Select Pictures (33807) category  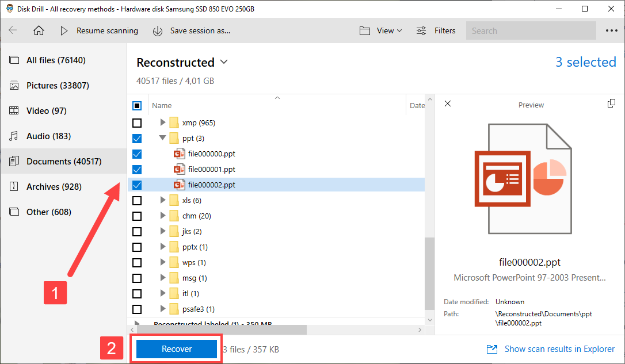[x=64, y=85]
